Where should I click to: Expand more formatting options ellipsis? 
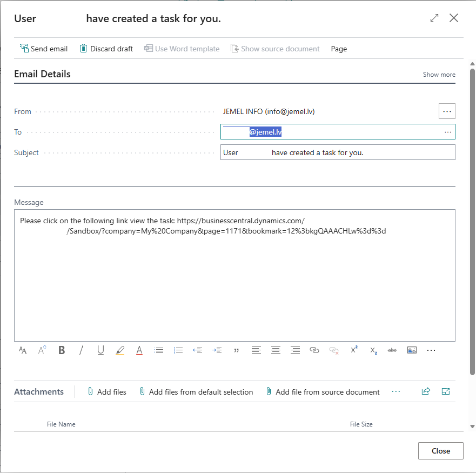click(x=431, y=350)
